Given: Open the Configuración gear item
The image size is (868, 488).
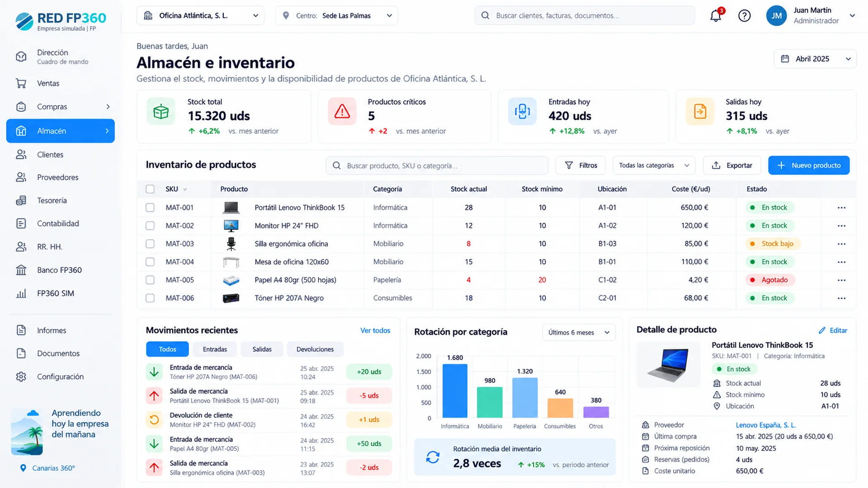Looking at the screenshot, I should pos(61,376).
